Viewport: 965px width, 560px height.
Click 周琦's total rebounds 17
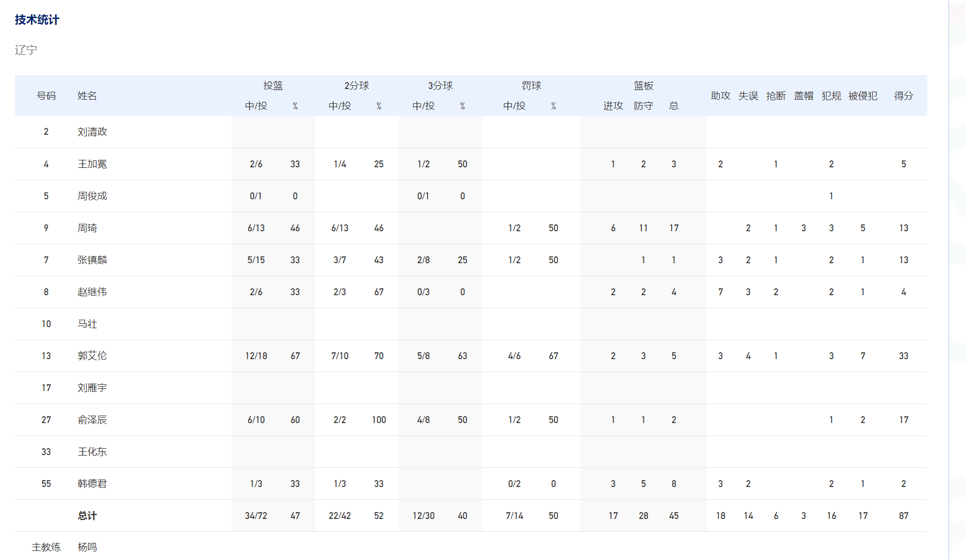[x=674, y=228]
